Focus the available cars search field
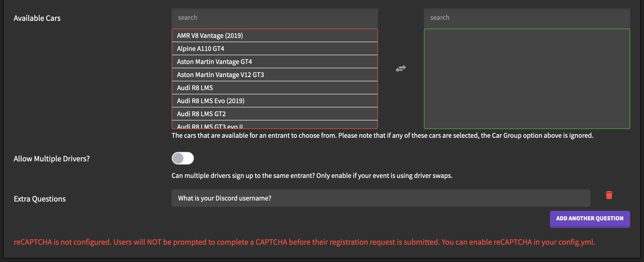644x262 pixels. click(275, 18)
